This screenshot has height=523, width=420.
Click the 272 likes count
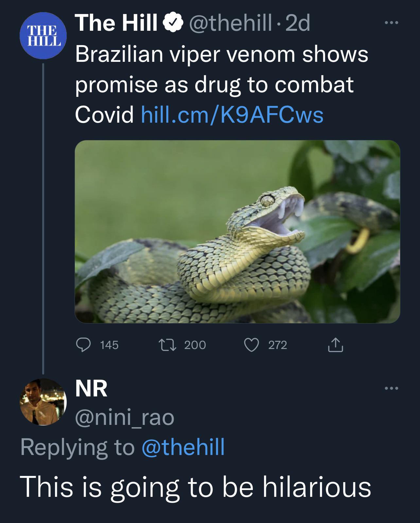278,345
